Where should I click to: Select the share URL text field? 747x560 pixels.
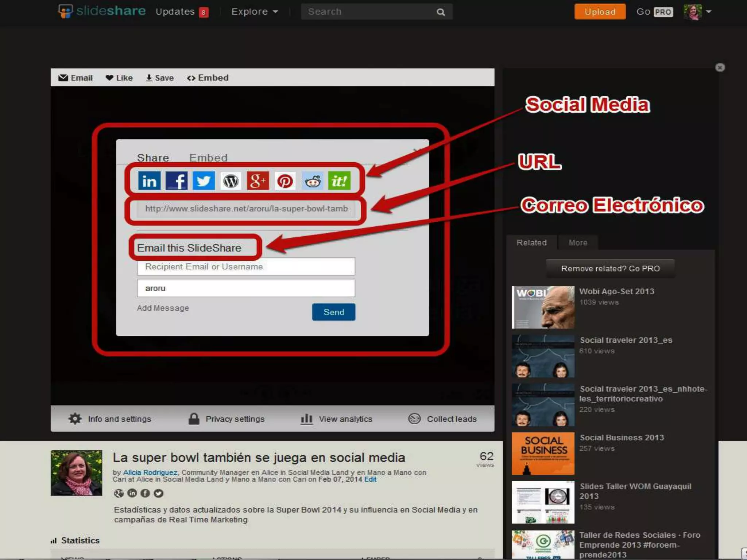(246, 209)
